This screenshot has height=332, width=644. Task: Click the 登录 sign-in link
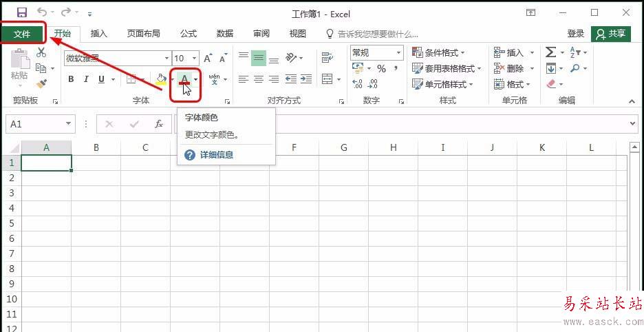575,34
